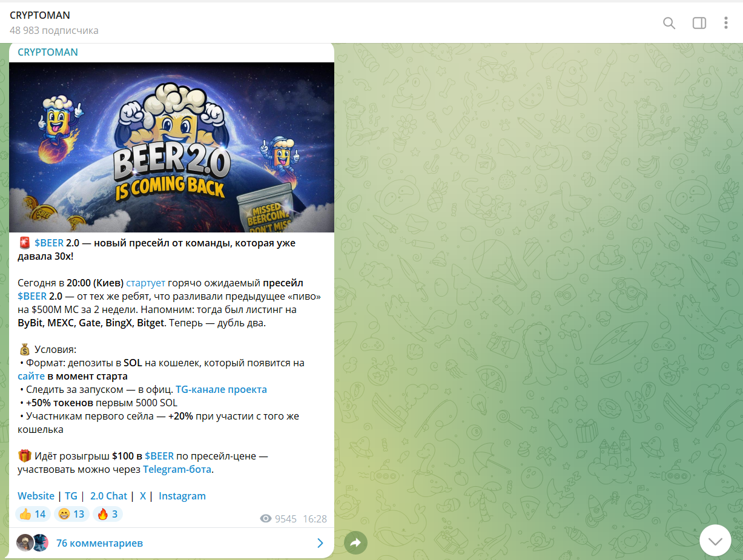Image resolution: width=743 pixels, height=560 pixels.
Task: Open the Website link in footer
Action: (x=36, y=496)
